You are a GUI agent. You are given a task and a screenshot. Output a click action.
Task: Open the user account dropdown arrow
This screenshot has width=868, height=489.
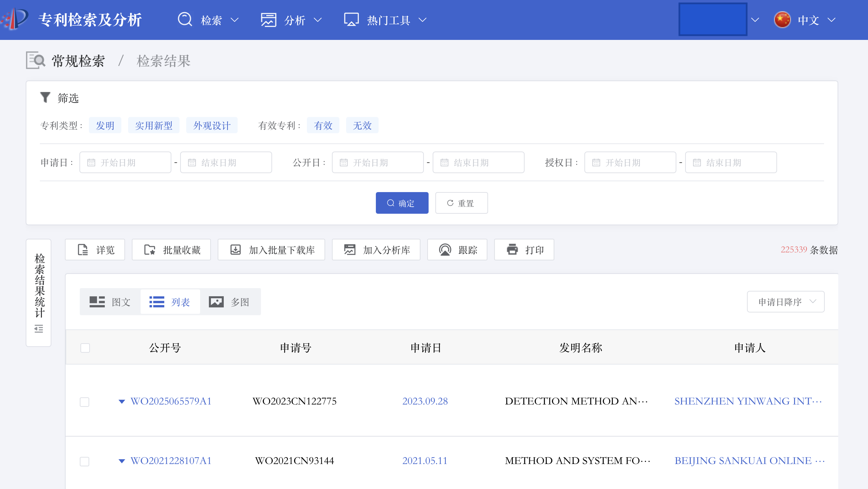point(755,20)
